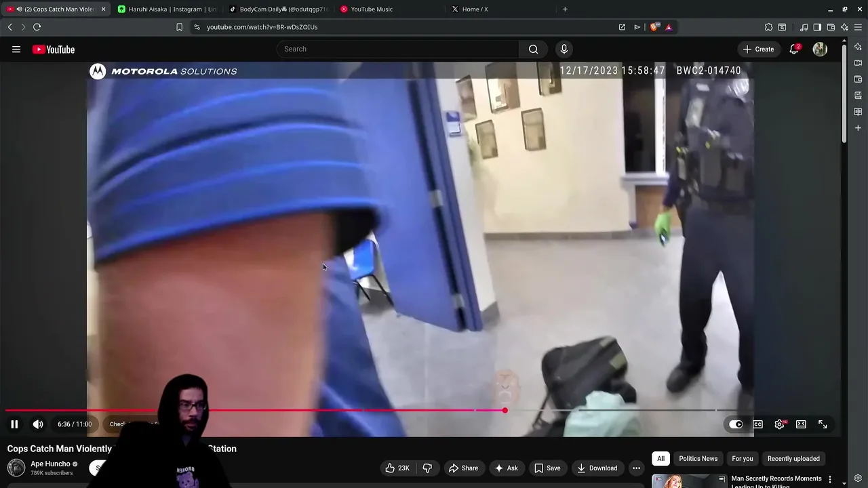Open Brave Talk camera in sidebar
The image size is (868, 488).
tap(858, 63)
